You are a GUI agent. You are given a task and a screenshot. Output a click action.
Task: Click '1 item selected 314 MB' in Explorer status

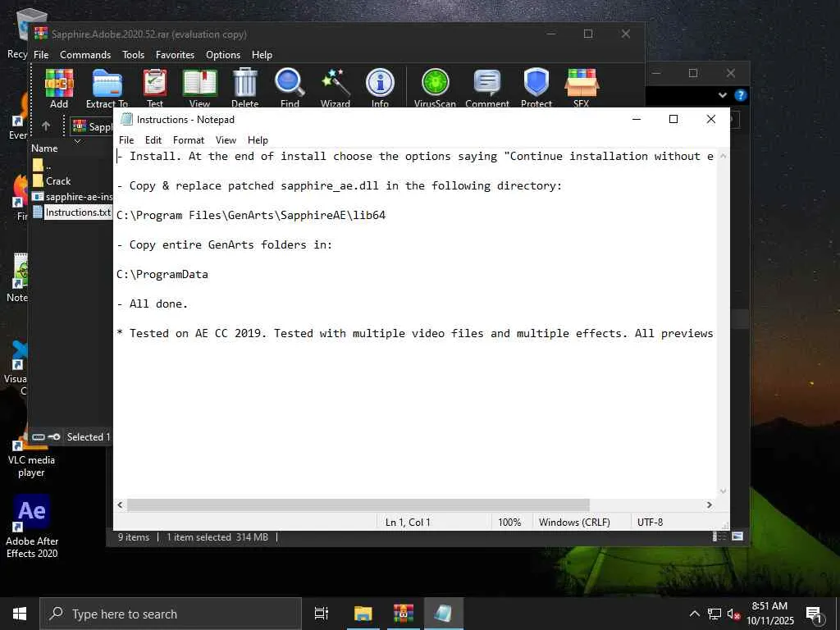tap(217, 536)
